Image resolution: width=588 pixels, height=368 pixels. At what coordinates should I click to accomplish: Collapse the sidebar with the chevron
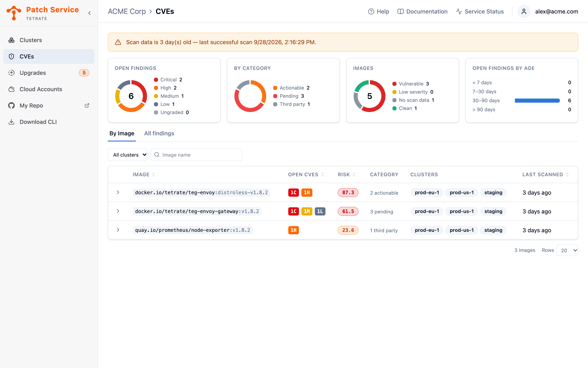point(89,13)
